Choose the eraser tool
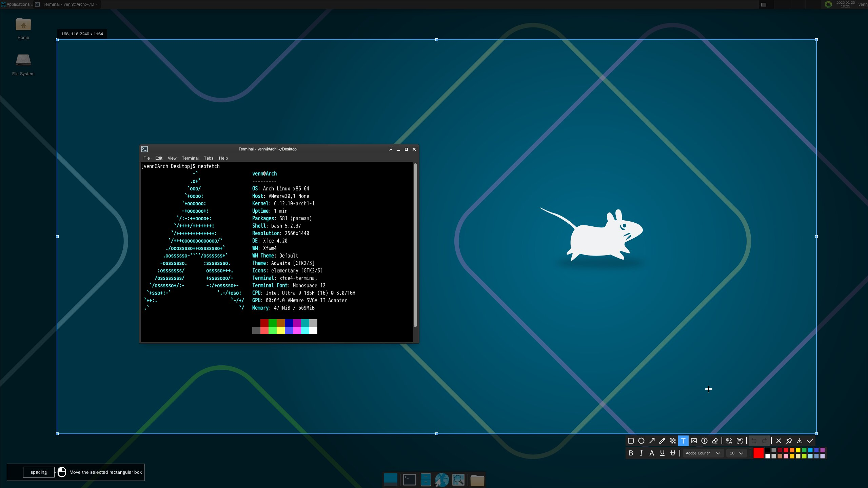This screenshot has height=488, width=868. tap(715, 441)
